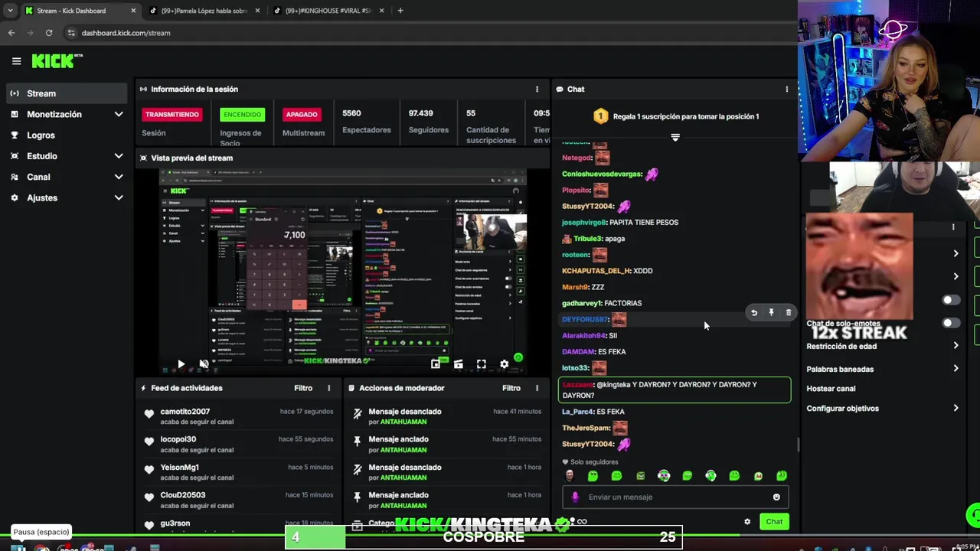Click the 97.439 Seguidores stat
The height and width of the screenshot is (551, 980).
428,121
